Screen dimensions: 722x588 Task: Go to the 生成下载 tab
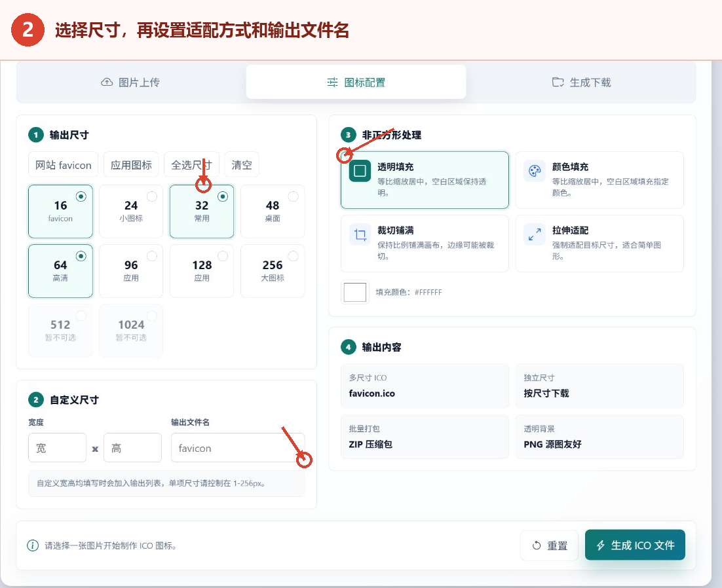(581, 83)
